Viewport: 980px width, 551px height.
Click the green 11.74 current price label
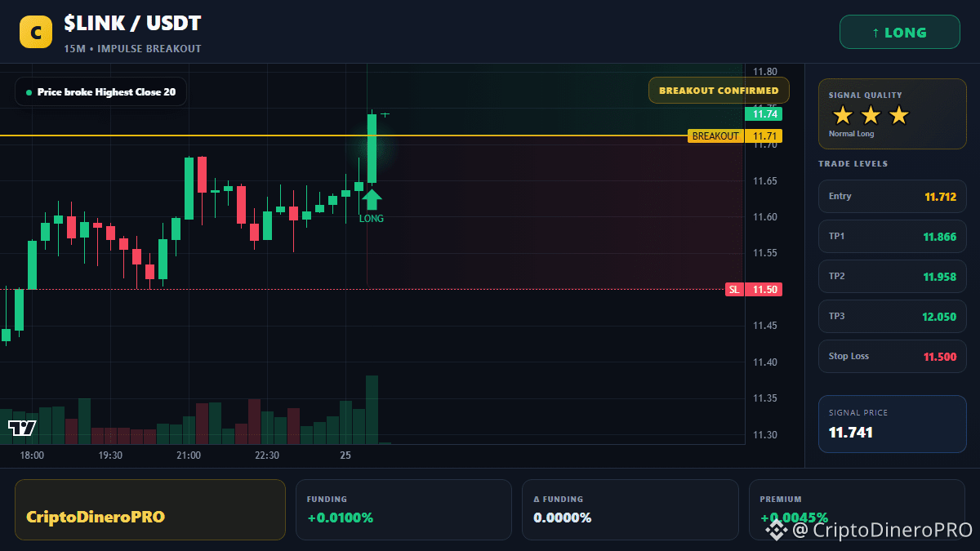[x=763, y=114]
